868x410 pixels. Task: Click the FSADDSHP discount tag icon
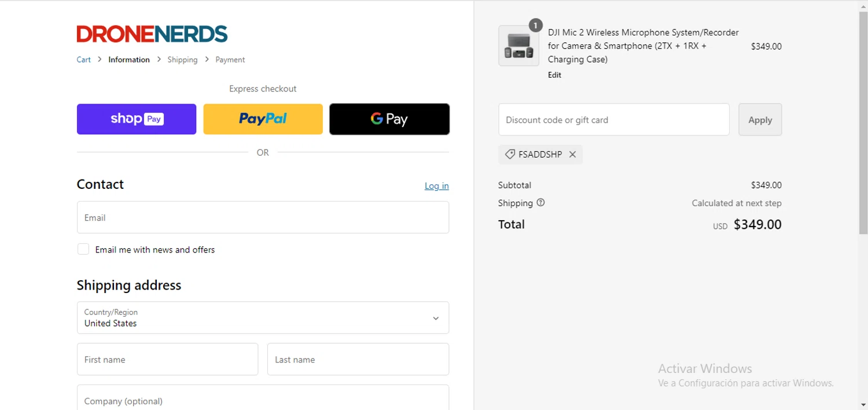(x=510, y=155)
